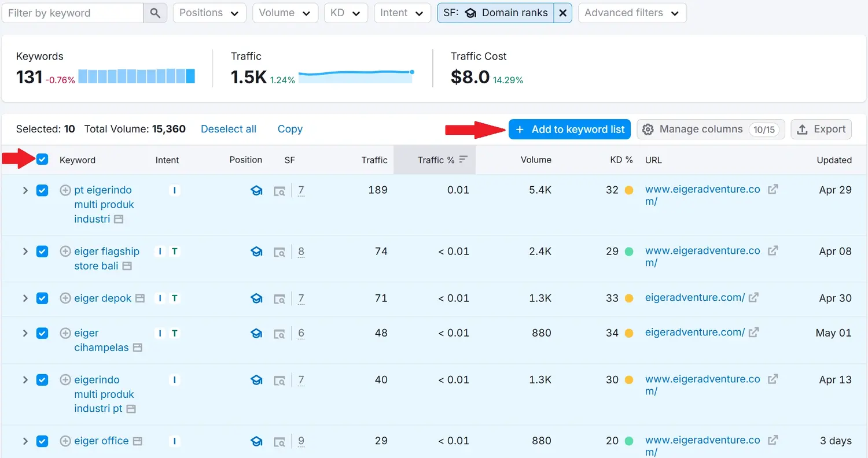Sort table by Position column
Image resolution: width=868 pixels, height=458 pixels.
(x=245, y=160)
